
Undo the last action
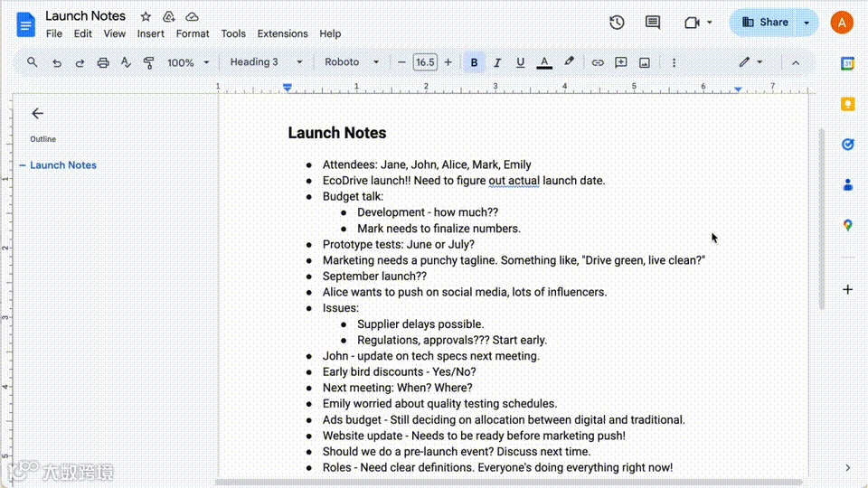56,62
